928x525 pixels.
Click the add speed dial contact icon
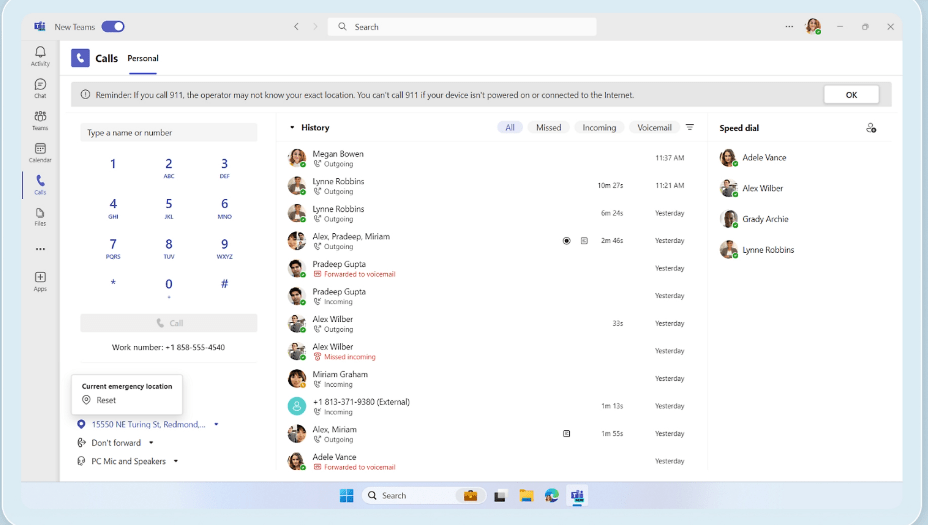coord(871,128)
